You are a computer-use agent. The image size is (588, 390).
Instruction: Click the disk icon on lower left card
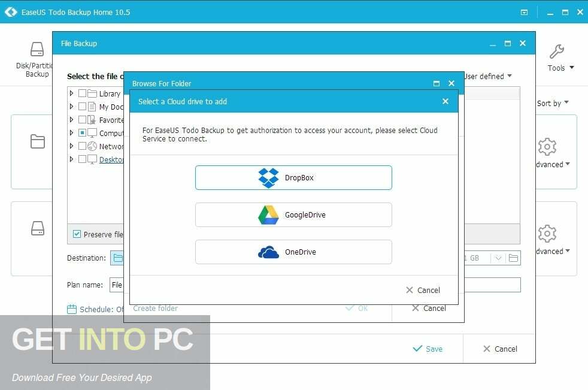38,228
